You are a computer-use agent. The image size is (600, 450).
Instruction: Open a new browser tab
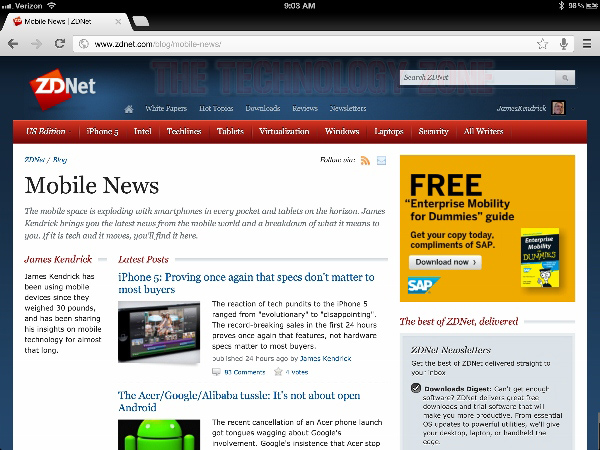point(140,21)
